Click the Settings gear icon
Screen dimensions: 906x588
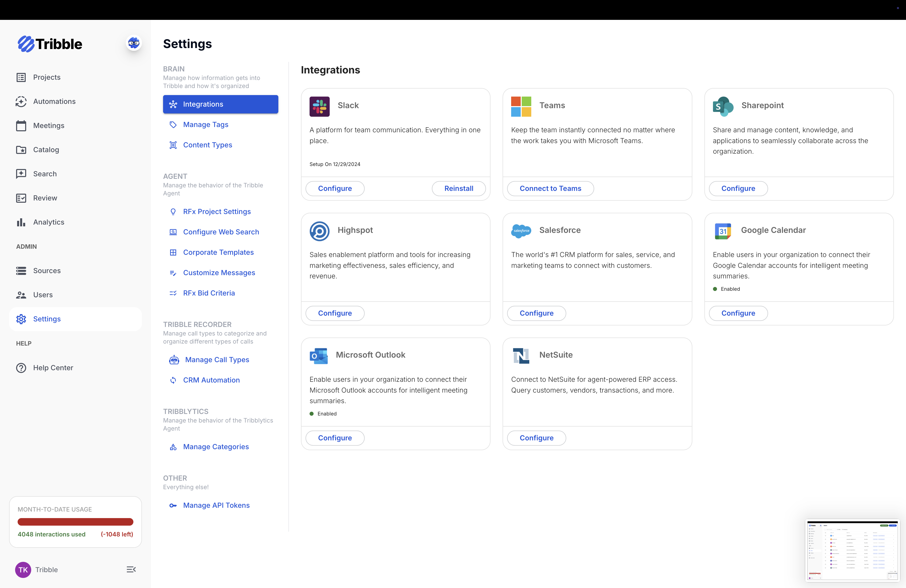pos(21,319)
